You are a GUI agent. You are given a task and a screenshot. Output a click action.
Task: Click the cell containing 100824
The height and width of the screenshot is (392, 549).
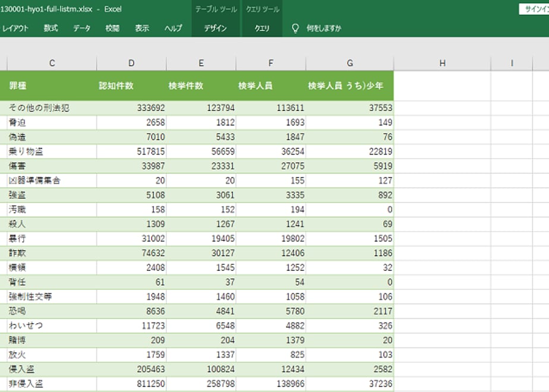(201, 369)
